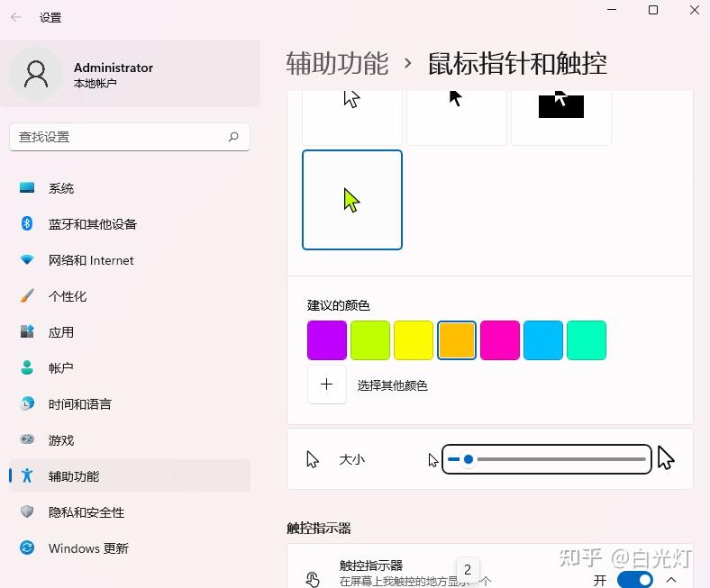
Task: Click the search magnifier icon
Action: pyautogui.click(x=233, y=137)
